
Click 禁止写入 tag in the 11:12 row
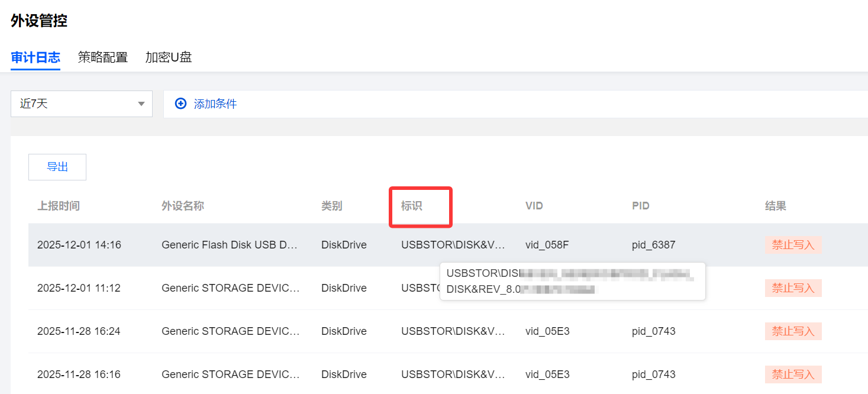pyautogui.click(x=793, y=288)
